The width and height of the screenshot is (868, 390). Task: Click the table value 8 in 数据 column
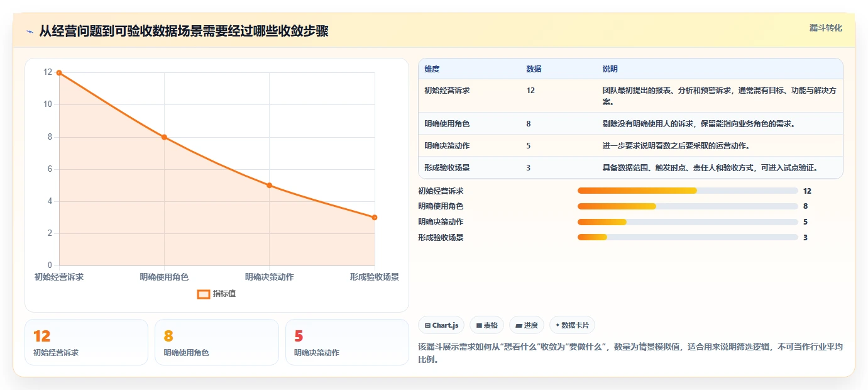529,124
